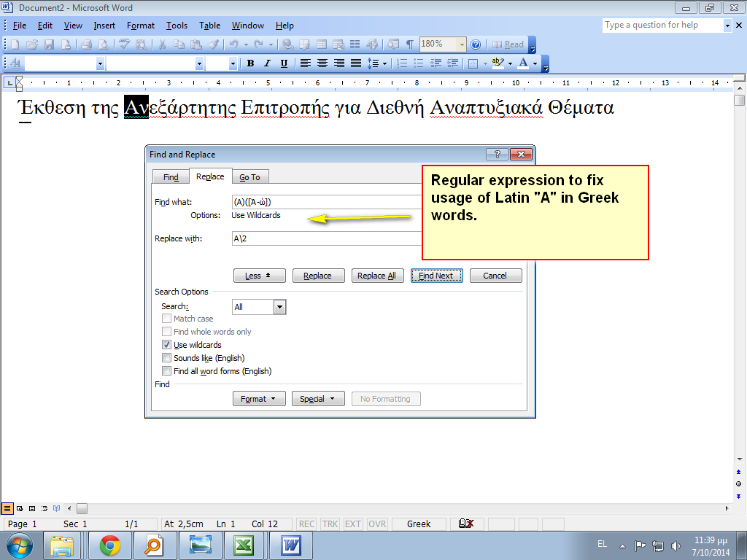The height and width of the screenshot is (560, 747).
Task: Open the Format button menu
Action: pyautogui.click(x=259, y=399)
